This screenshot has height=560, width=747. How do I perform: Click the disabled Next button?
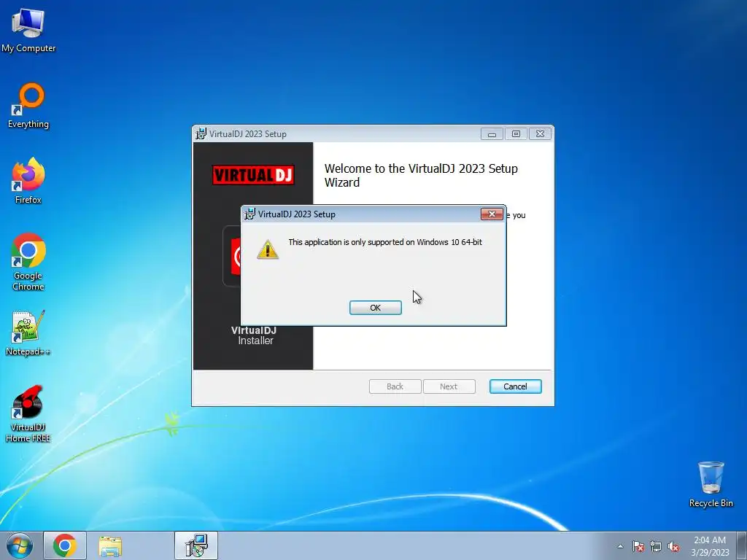pos(449,386)
